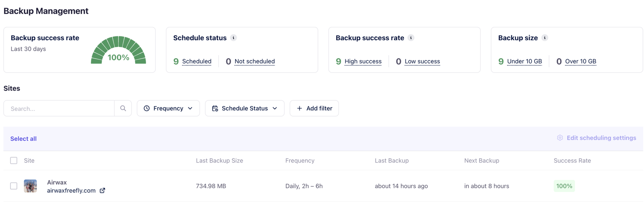Open the airwaxfreefly.com site link
Viewport: 644px width, 202px height.
[x=71, y=190]
